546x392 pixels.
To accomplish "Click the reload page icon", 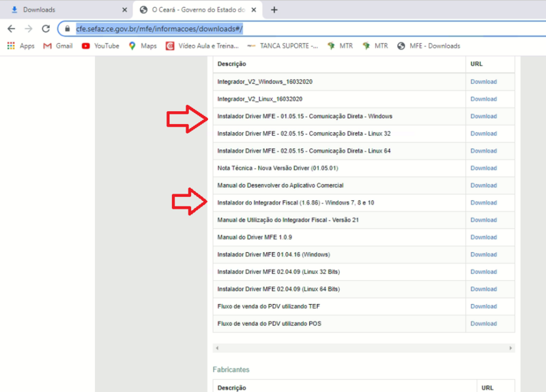I will tap(46, 29).
